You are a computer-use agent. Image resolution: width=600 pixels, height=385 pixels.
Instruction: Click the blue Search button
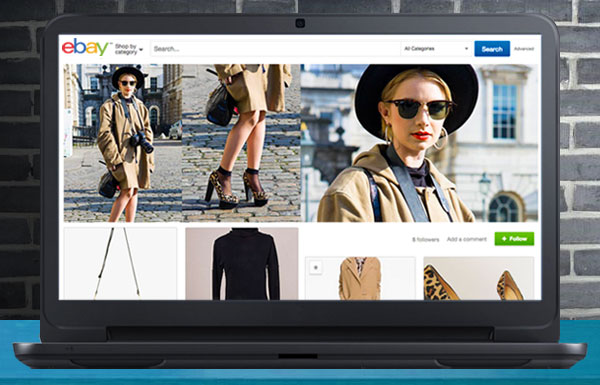click(x=492, y=49)
